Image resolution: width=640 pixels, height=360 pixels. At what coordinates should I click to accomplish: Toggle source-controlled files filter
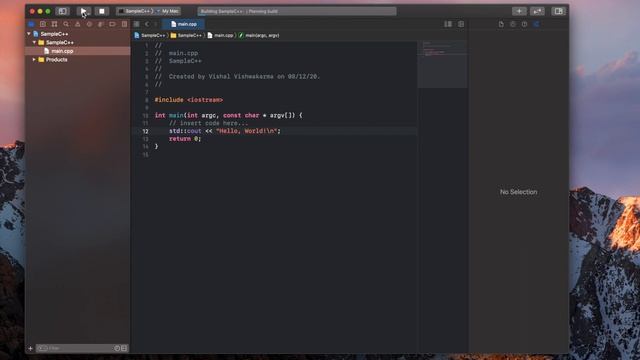point(124,348)
